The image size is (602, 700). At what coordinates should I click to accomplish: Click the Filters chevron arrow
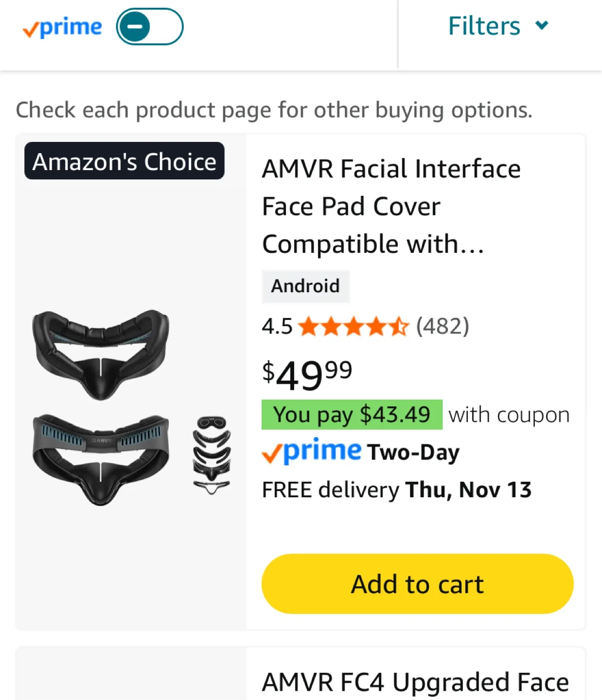(x=542, y=25)
